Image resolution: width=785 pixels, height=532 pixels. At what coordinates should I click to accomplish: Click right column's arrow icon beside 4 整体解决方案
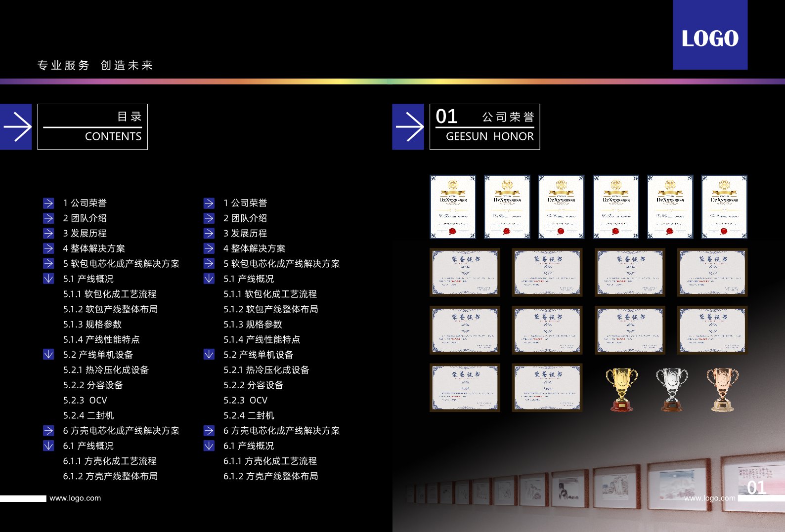209,248
